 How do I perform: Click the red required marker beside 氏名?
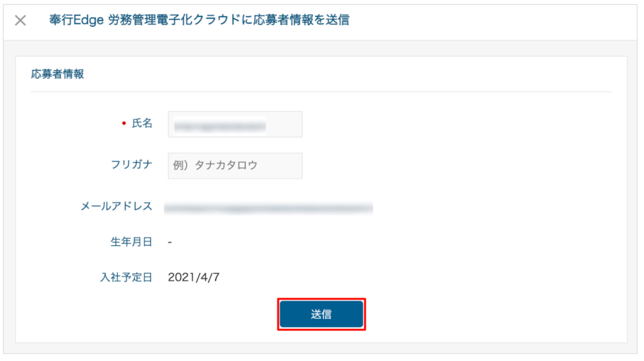(x=124, y=123)
